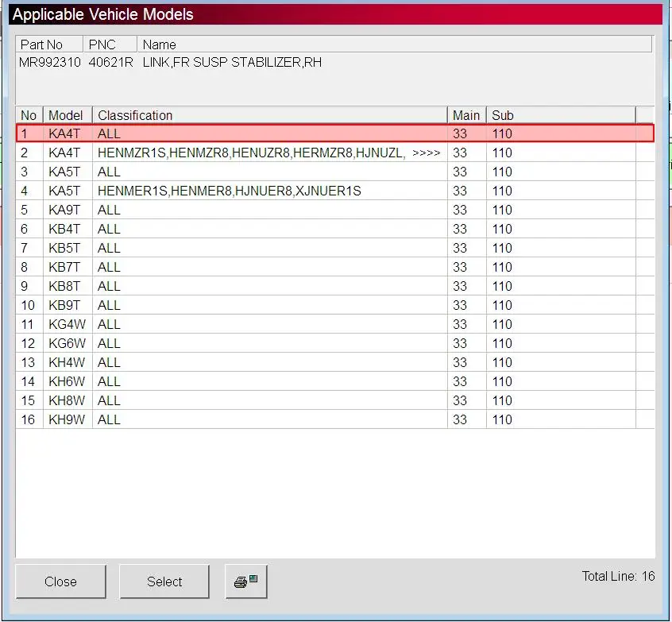Image resolution: width=672 pixels, height=622 pixels.
Task: Select the KA9T model row
Action: click(335, 210)
